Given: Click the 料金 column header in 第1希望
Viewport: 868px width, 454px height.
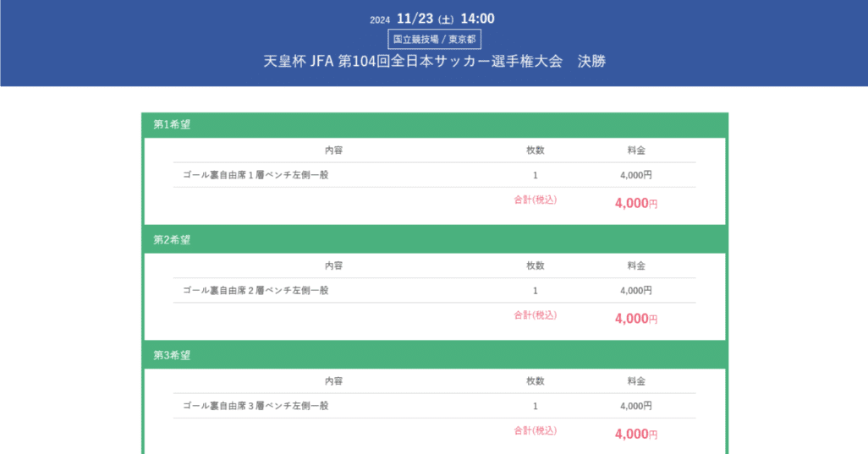Looking at the screenshot, I should [x=636, y=150].
